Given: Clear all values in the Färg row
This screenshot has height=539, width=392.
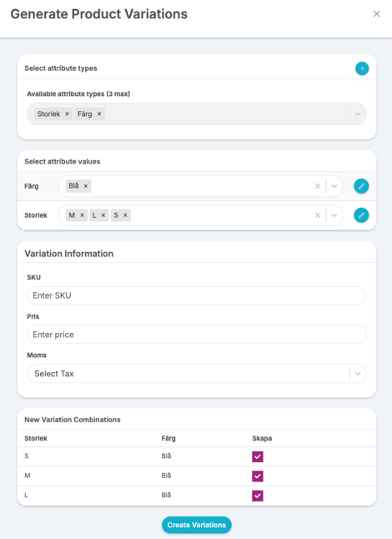Looking at the screenshot, I should [x=318, y=186].
